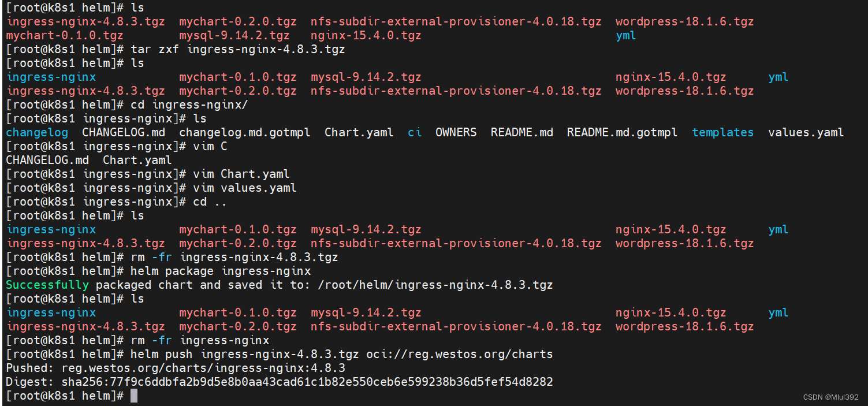Click the 'README.md.gotmpl' file name
Viewport: 868px width, 406px height.
click(x=622, y=132)
